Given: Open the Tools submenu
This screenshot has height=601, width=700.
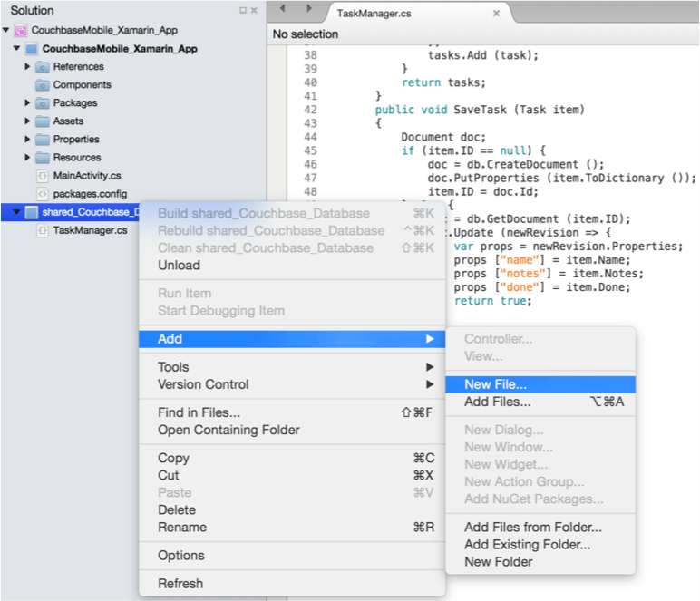Looking at the screenshot, I should click(292, 367).
